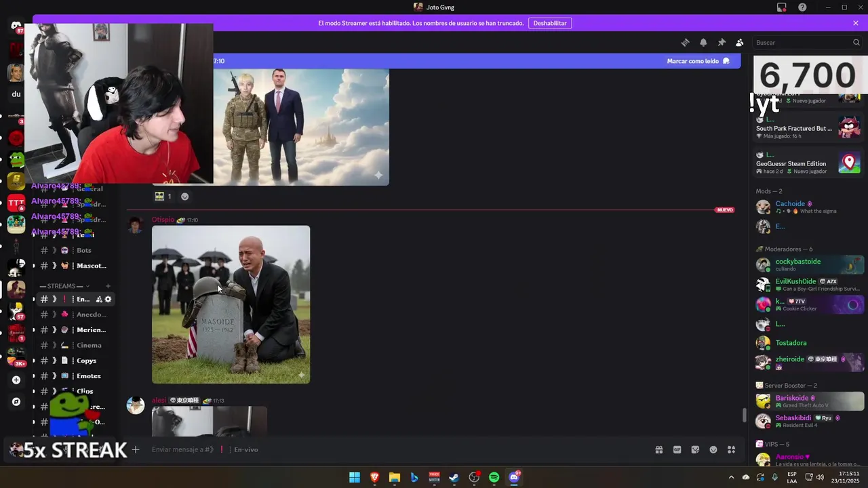The width and height of the screenshot is (868, 488).
Task: Toggle the member list icon
Action: [x=740, y=42]
